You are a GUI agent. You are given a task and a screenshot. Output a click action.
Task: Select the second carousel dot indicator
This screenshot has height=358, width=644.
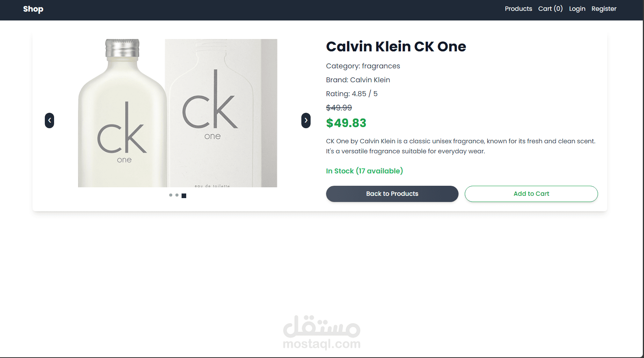[177, 195]
